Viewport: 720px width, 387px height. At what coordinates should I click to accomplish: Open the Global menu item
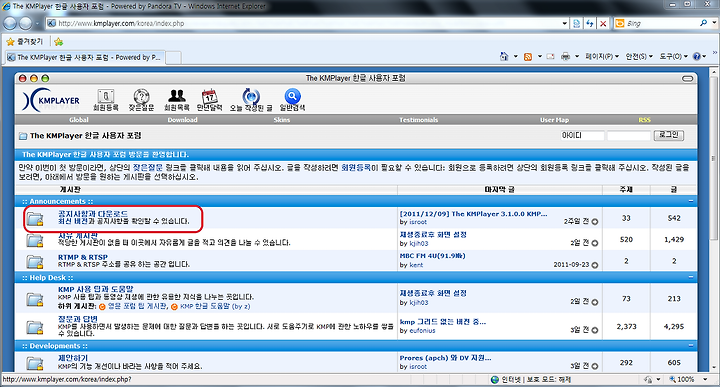pyautogui.click(x=79, y=120)
